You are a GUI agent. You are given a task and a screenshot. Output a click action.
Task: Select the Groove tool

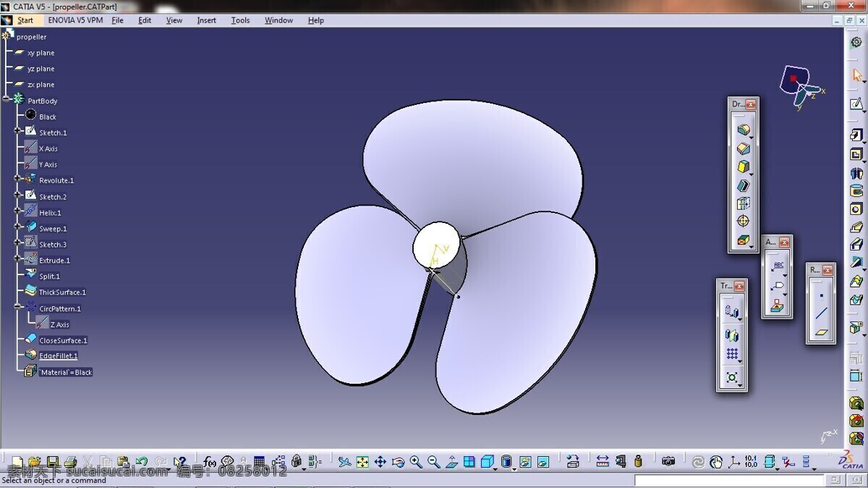coord(856,191)
